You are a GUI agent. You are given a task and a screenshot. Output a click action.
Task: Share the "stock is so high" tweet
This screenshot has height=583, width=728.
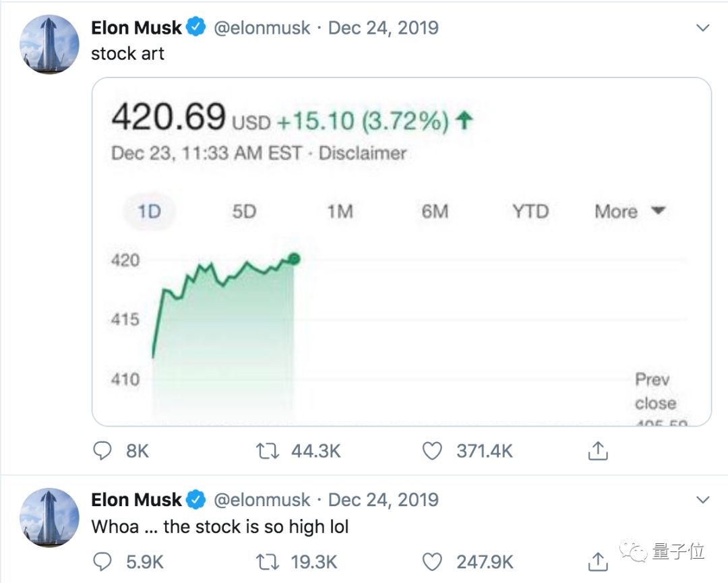point(598,561)
